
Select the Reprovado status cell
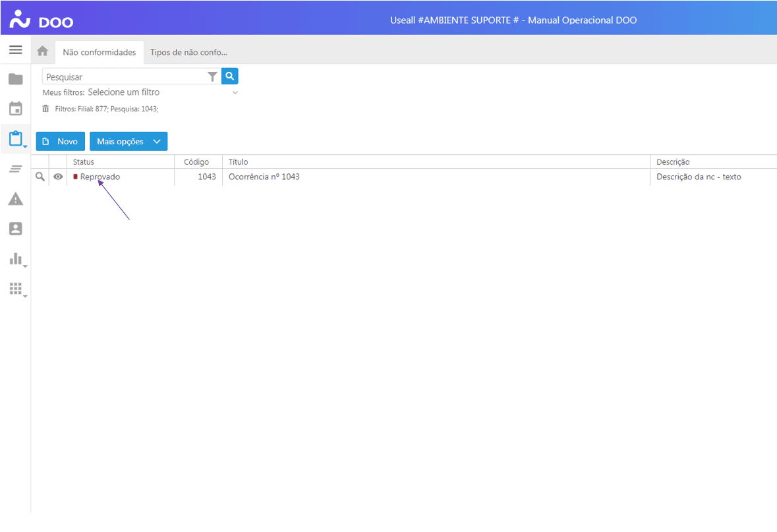pos(121,177)
